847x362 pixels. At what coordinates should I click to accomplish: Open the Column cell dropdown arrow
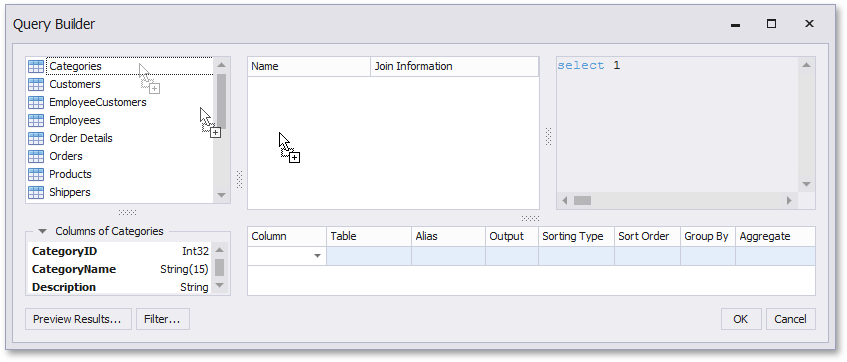(x=318, y=256)
